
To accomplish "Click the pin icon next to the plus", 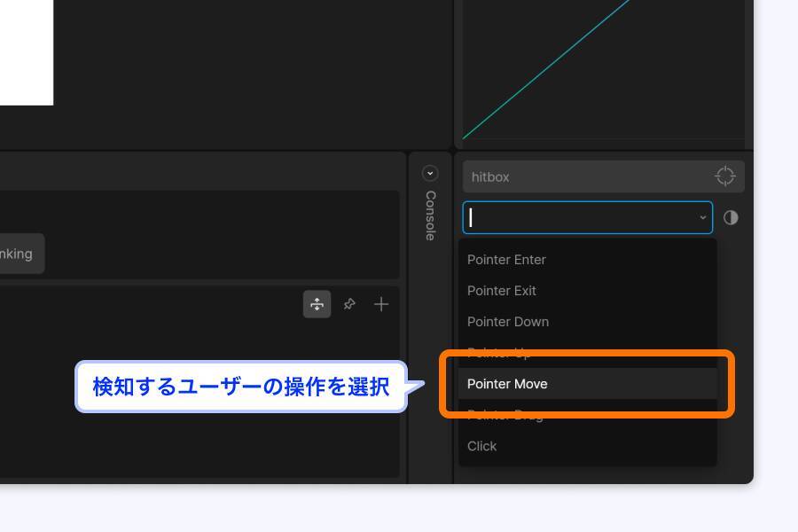I will click(349, 304).
